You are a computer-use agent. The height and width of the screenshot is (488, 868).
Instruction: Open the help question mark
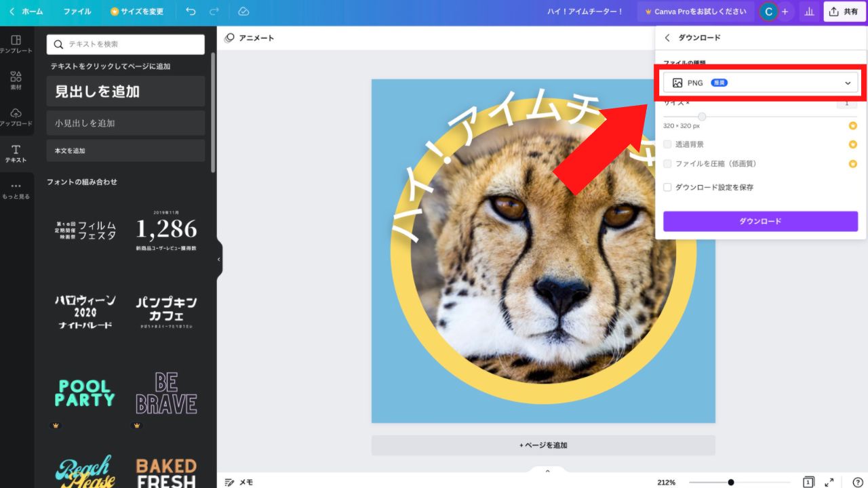coord(857,482)
